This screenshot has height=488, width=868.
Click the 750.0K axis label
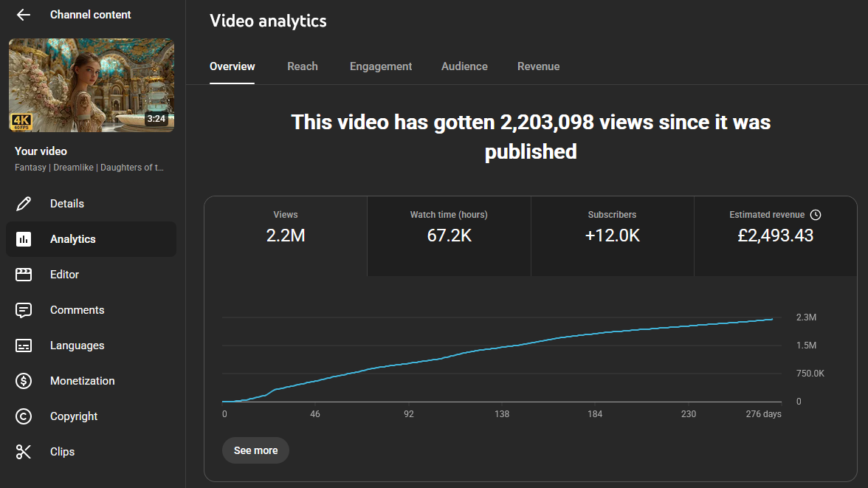[810, 374]
